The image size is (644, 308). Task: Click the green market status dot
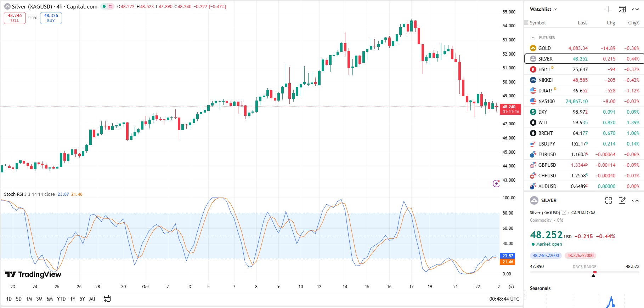click(104, 6)
